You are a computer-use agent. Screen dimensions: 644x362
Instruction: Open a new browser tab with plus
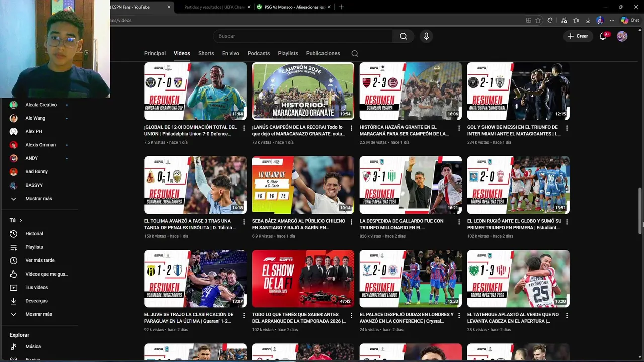coord(341,7)
